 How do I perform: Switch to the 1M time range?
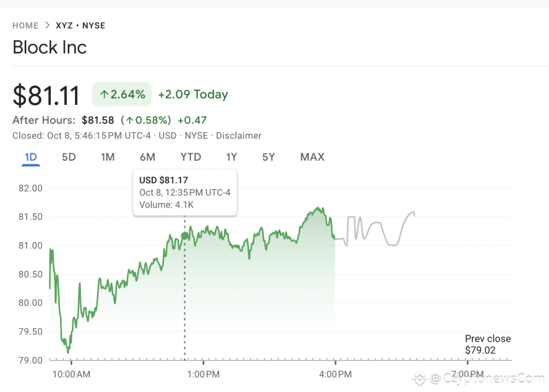point(108,157)
